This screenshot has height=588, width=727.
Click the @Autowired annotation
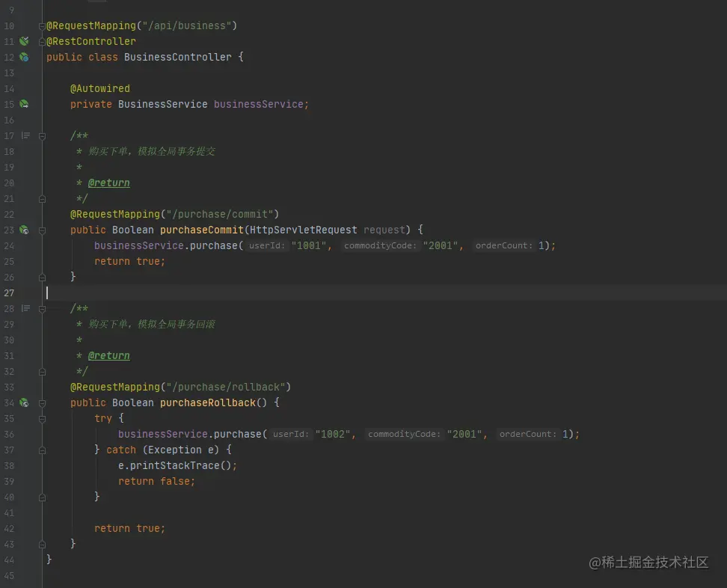pos(100,88)
